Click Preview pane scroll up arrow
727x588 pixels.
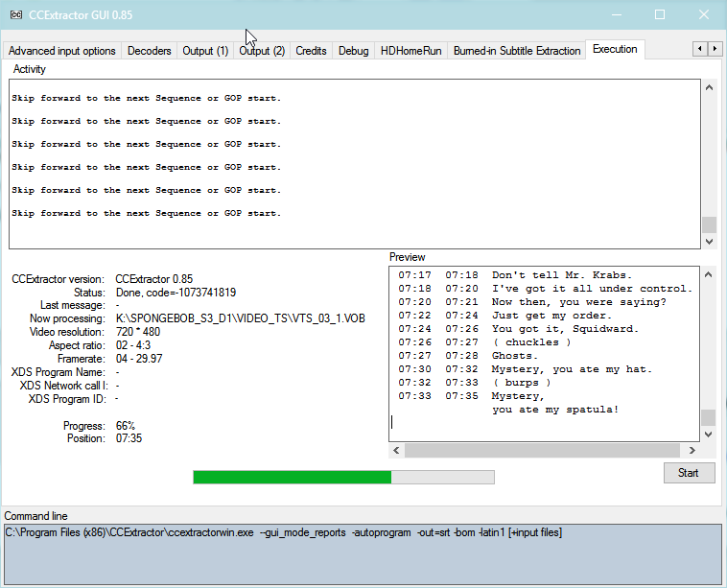pyautogui.click(x=708, y=274)
